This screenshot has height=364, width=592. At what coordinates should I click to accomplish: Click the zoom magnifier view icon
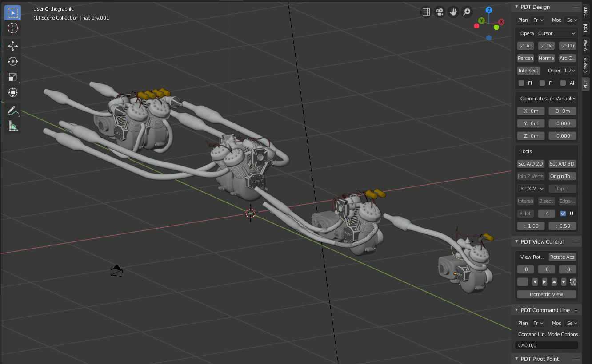(x=467, y=12)
